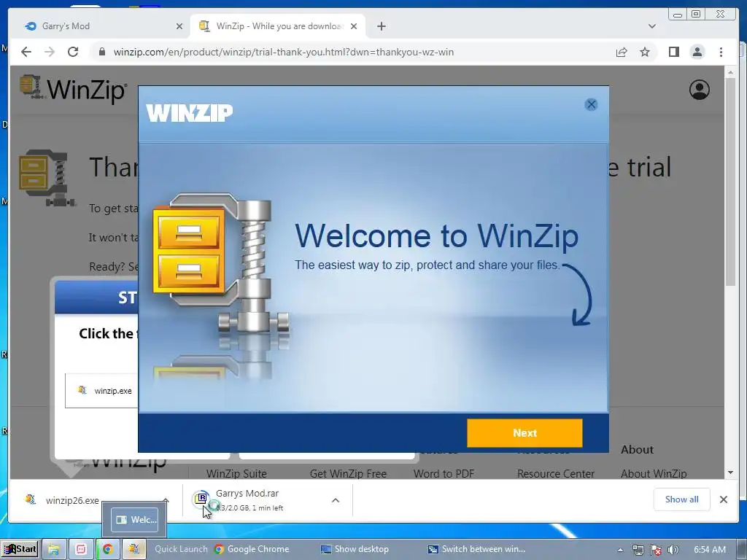
Task: Click Switch between windows shortcut
Action: [476, 549]
